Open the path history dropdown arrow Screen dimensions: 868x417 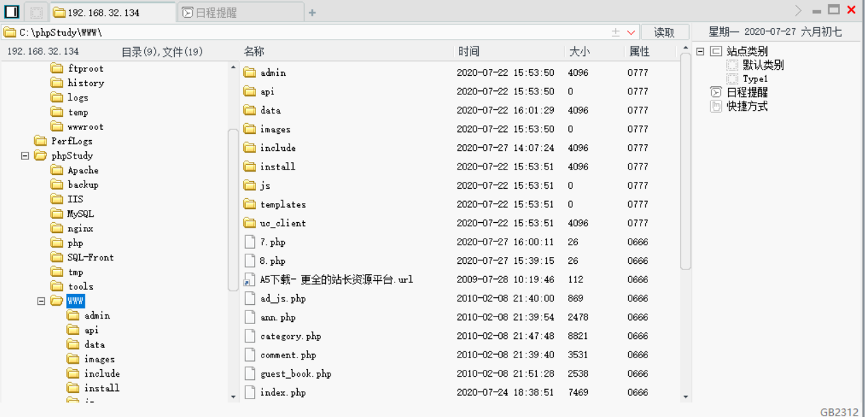[631, 32]
